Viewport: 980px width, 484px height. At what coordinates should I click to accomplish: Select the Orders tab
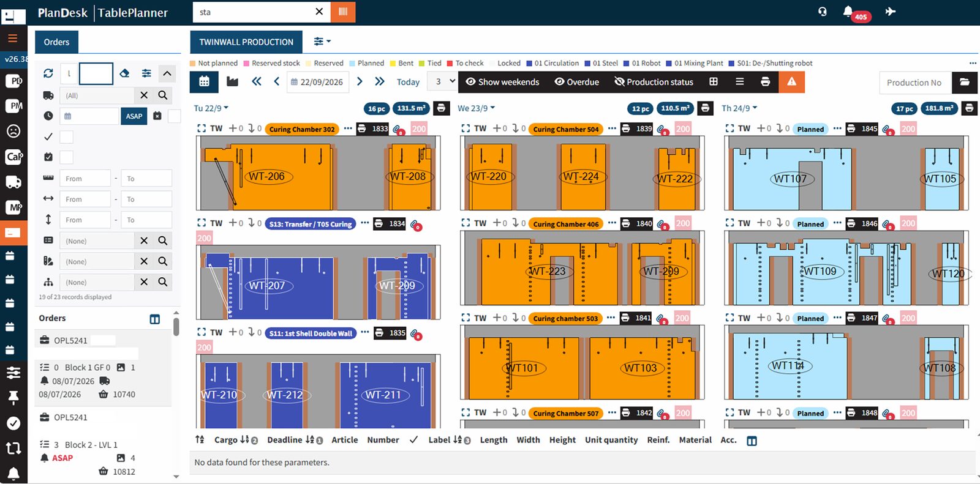click(56, 42)
